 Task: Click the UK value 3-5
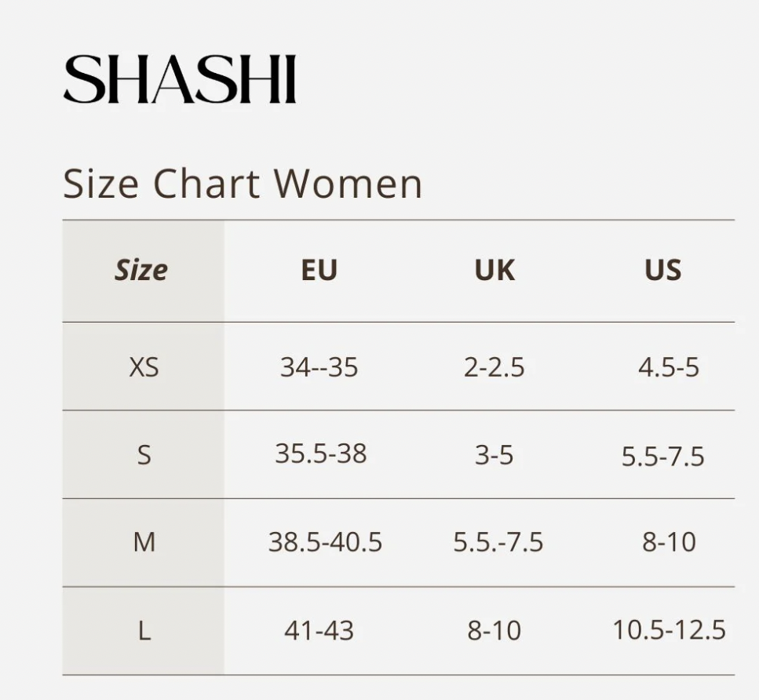pos(494,455)
